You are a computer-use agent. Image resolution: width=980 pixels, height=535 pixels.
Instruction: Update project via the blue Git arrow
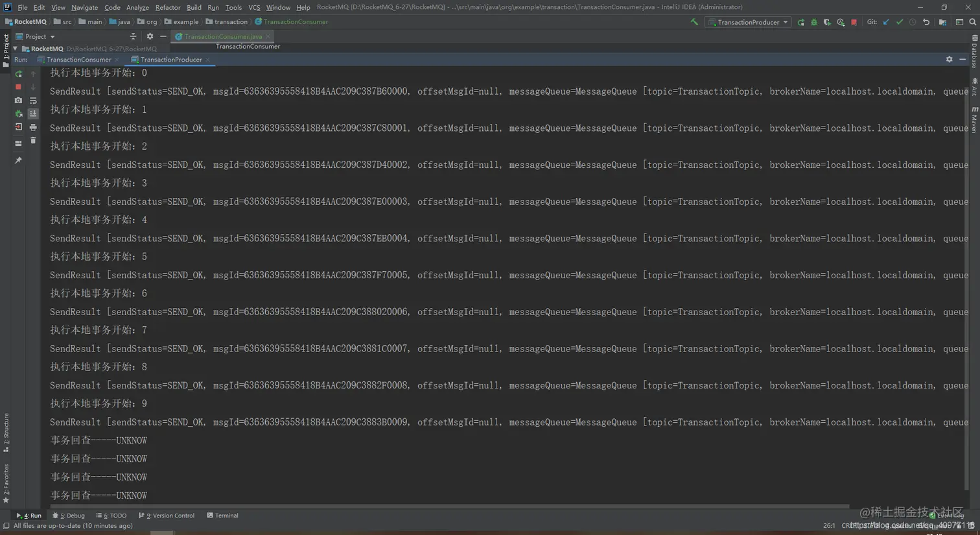pos(886,22)
